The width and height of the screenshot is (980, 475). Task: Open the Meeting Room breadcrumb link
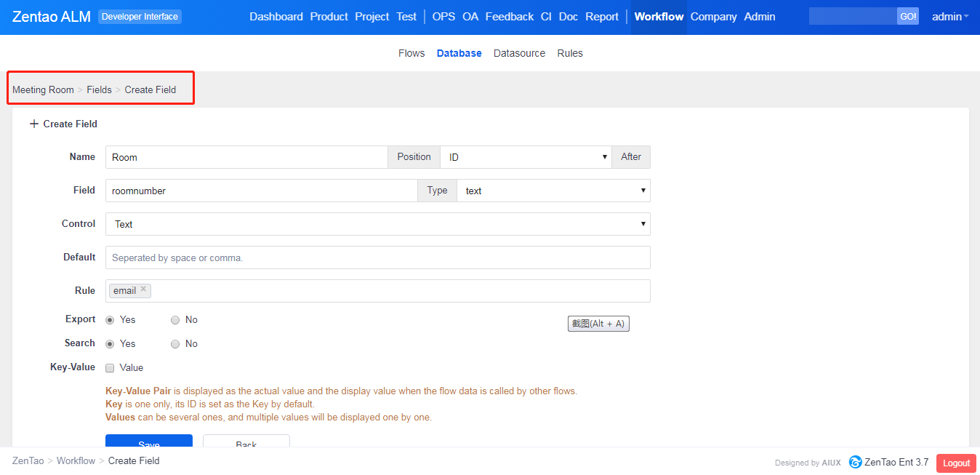pos(43,90)
